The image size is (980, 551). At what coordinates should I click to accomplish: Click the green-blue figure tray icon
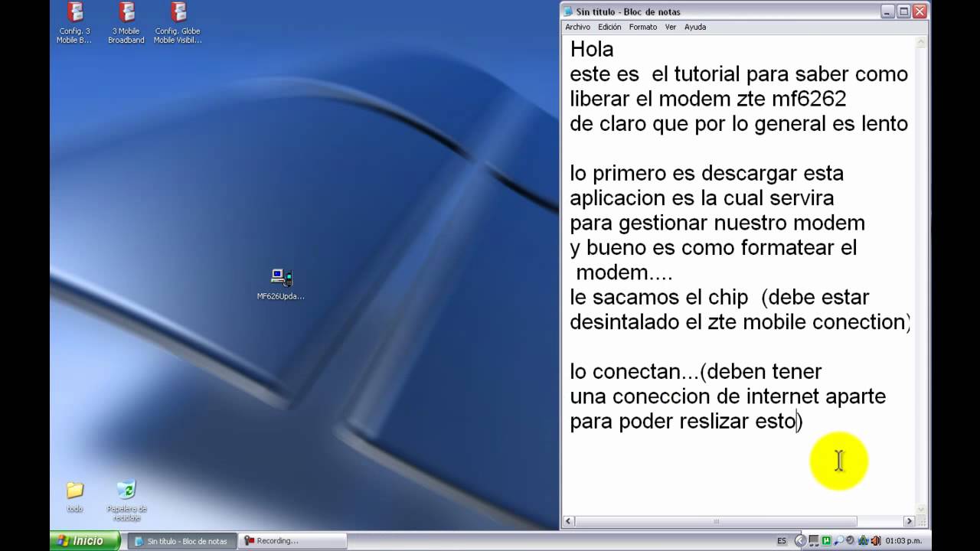tap(863, 541)
